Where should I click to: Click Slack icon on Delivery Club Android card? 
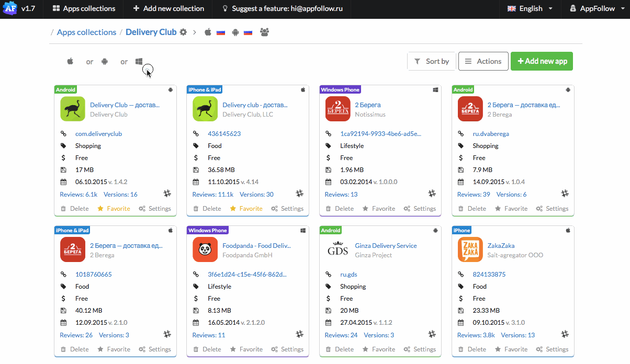click(x=167, y=193)
